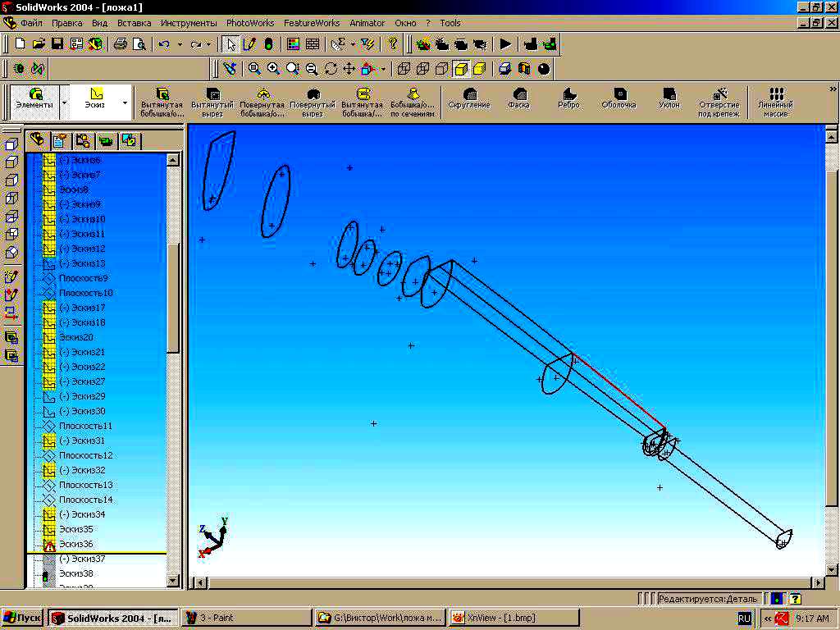The height and width of the screenshot is (630, 840).
Task: Toggle the Wireframe display mode
Action: pyautogui.click(x=404, y=69)
